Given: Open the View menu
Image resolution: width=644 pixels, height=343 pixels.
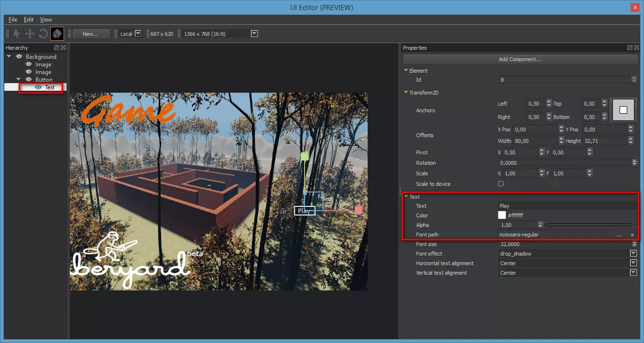Looking at the screenshot, I should (x=46, y=20).
